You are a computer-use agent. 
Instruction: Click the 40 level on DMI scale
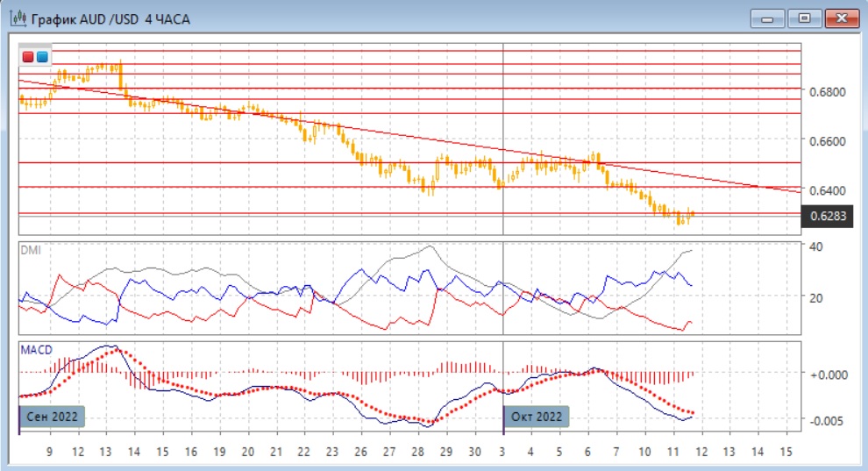[815, 246]
